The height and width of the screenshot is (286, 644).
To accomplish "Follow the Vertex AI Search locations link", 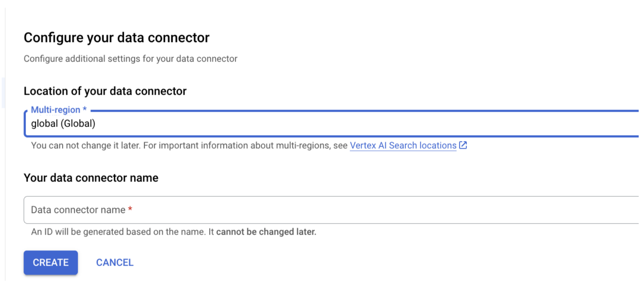I will (x=403, y=146).
